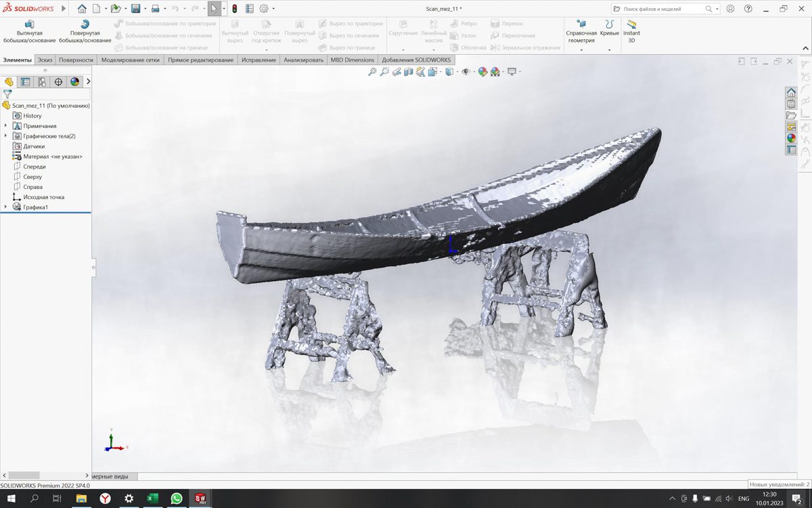
Task: Toggle Hide/Show Items eye icon
Action: (x=466, y=72)
